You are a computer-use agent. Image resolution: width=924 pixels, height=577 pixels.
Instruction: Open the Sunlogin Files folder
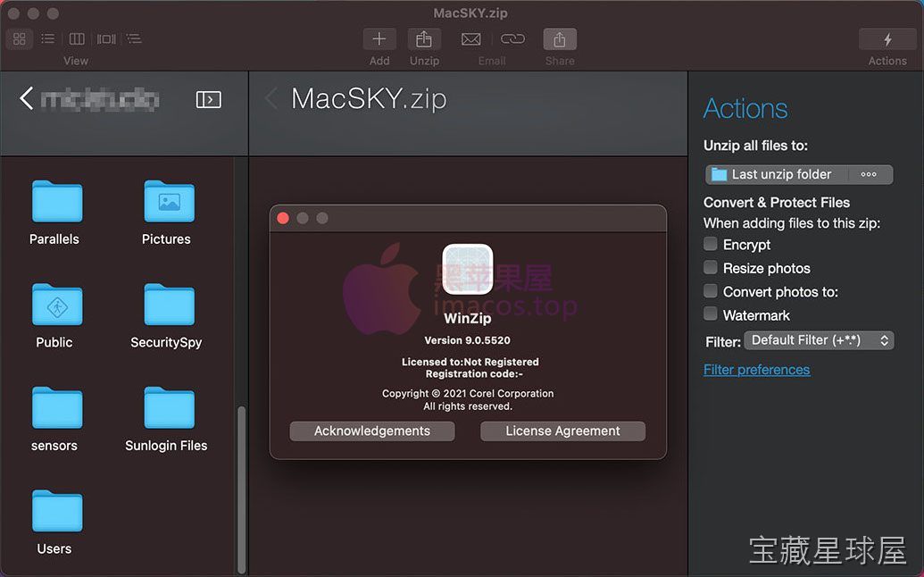point(169,408)
